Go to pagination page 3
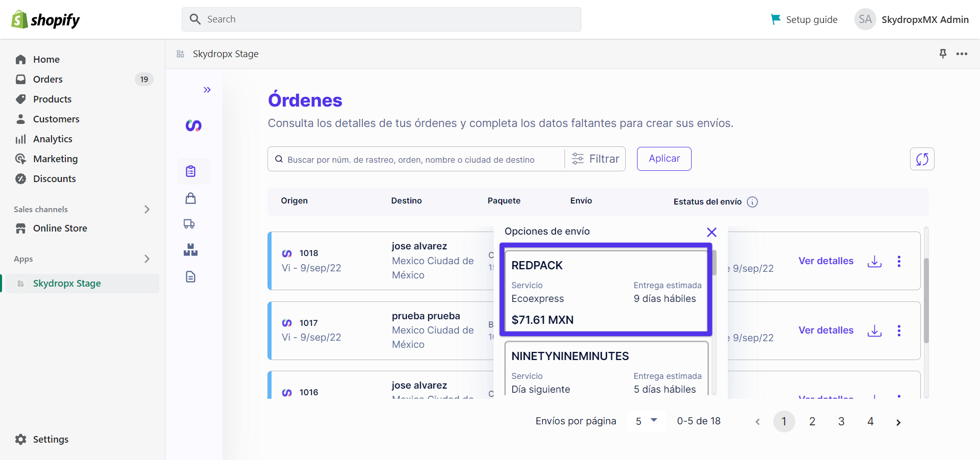This screenshot has width=980, height=460. pyautogui.click(x=841, y=422)
